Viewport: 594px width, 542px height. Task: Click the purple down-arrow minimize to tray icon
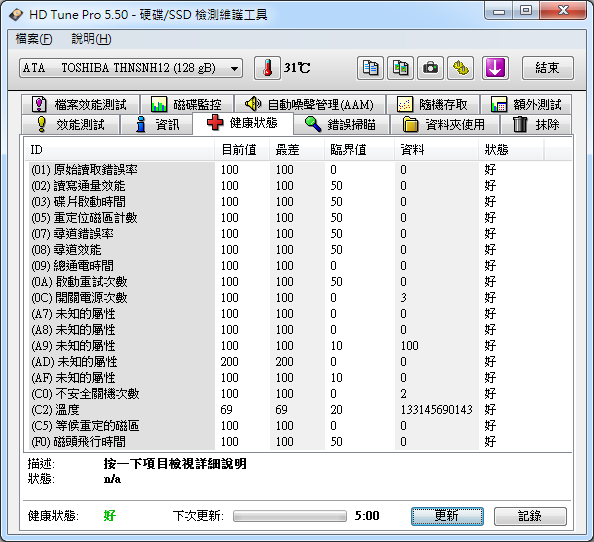coord(495,68)
